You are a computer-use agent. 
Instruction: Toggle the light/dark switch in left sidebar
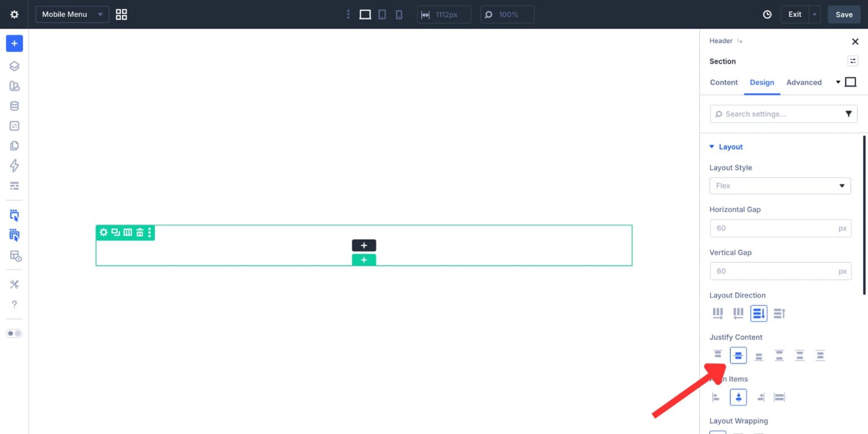click(x=14, y=333)
